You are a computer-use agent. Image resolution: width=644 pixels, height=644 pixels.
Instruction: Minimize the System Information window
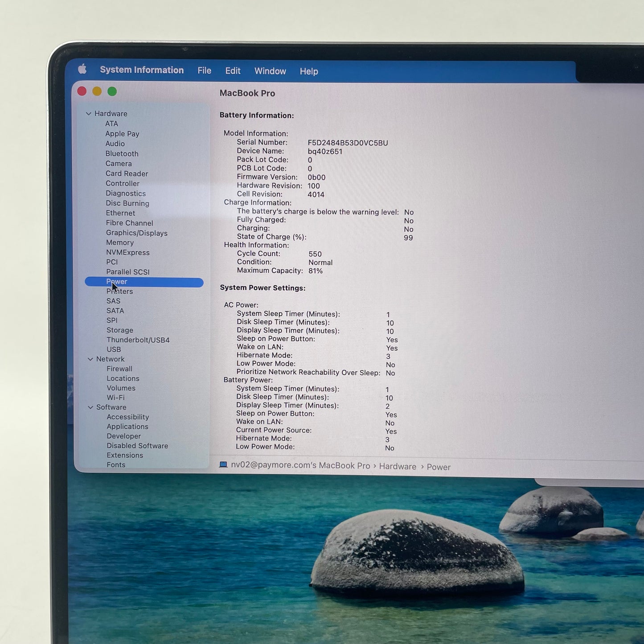point(97,91)
